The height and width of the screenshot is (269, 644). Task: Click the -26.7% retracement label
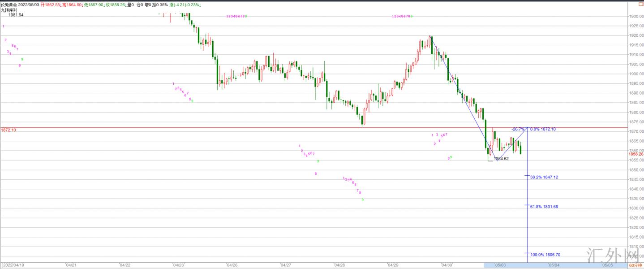click(518, 129)
